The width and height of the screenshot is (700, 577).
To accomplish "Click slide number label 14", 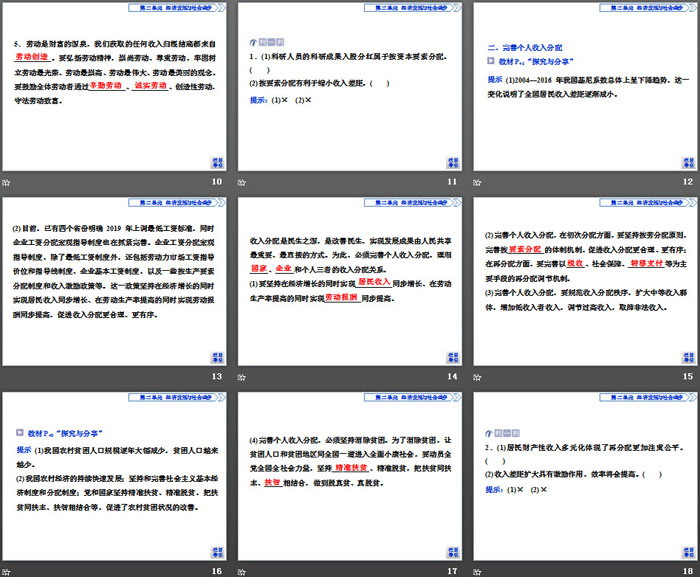I will coord(452,376).
